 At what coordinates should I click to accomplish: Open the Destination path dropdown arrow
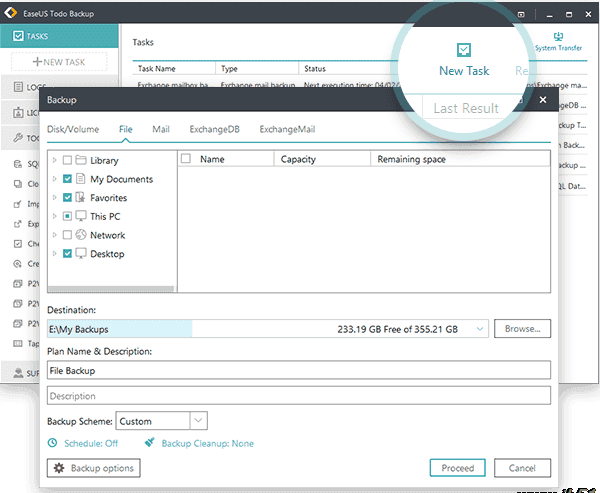coord(480,328)
